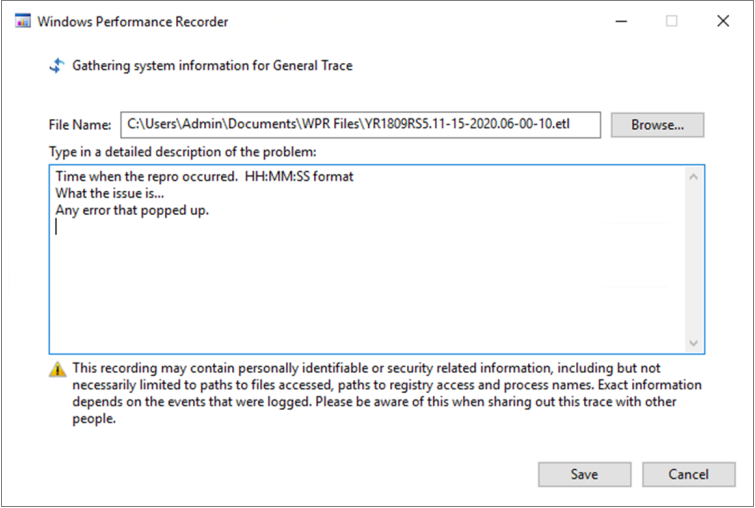This screenshot has width=755, height=508.
Task: Click the description box scroll-up arrow
Action: [693, 177]
